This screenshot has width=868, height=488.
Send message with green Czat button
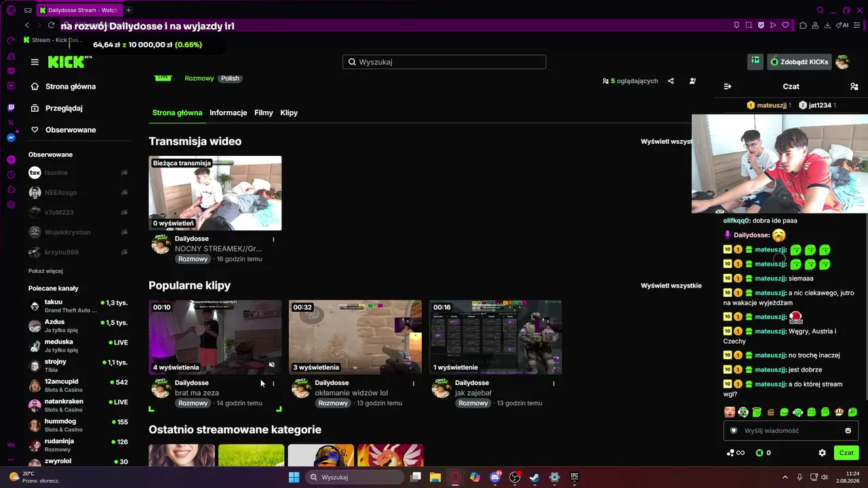[846, 453]
